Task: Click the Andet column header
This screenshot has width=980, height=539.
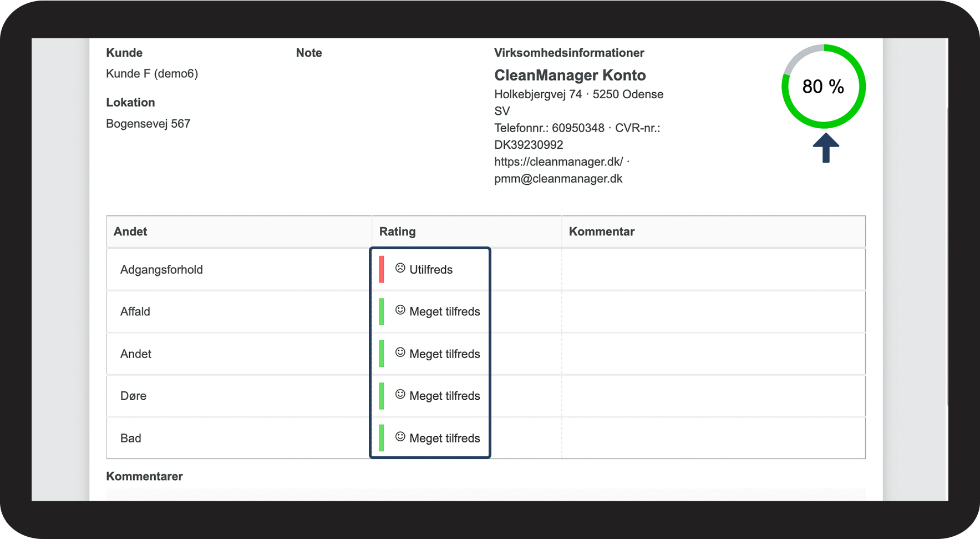Action: pos(130,231)
